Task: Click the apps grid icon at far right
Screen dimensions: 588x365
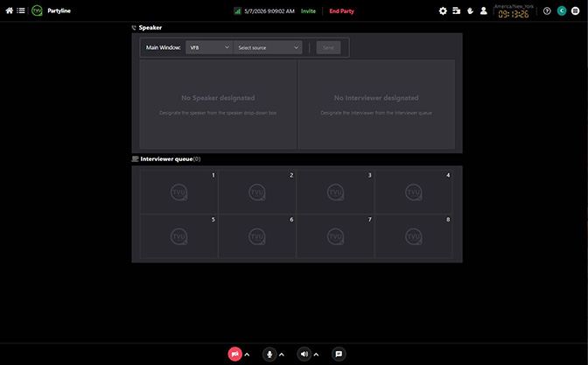Action: (575, 11)
